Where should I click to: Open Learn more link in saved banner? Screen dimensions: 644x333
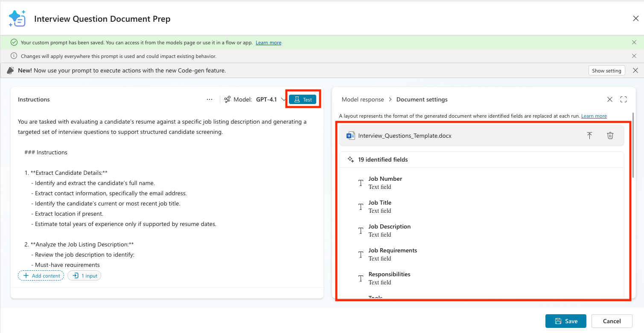pyautogui.click(x=268, y=43)
